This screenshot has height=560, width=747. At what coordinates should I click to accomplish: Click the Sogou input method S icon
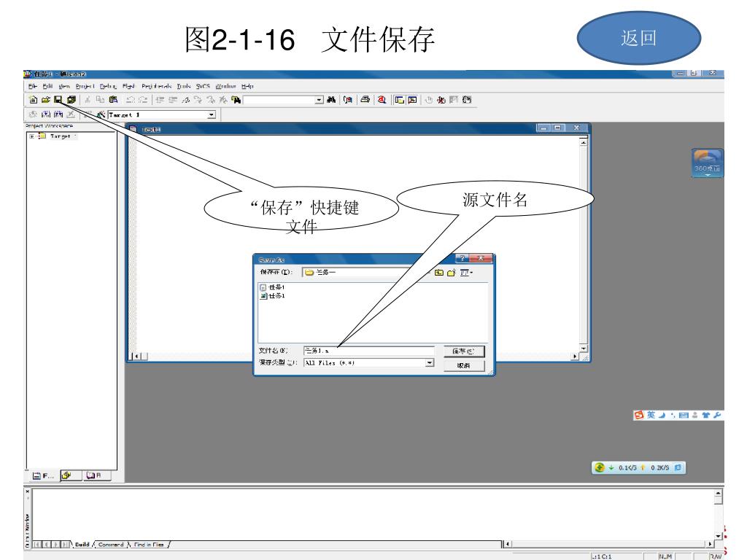coord(638,415)
